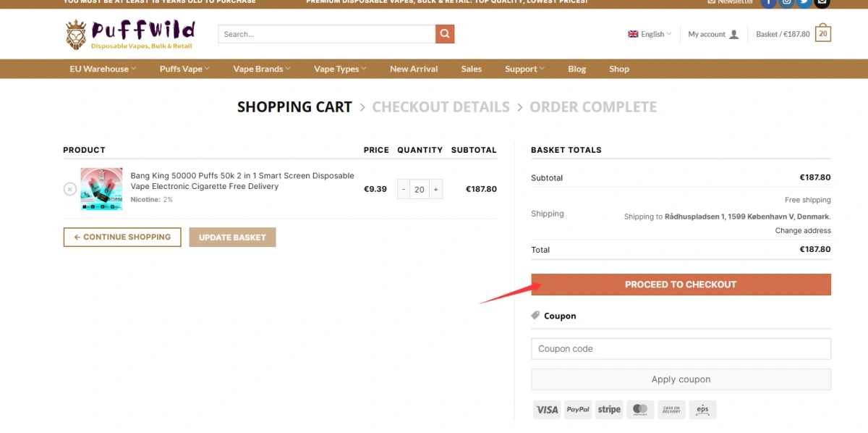
Task: Increase quantity with plus button
Action: (435, 190)
